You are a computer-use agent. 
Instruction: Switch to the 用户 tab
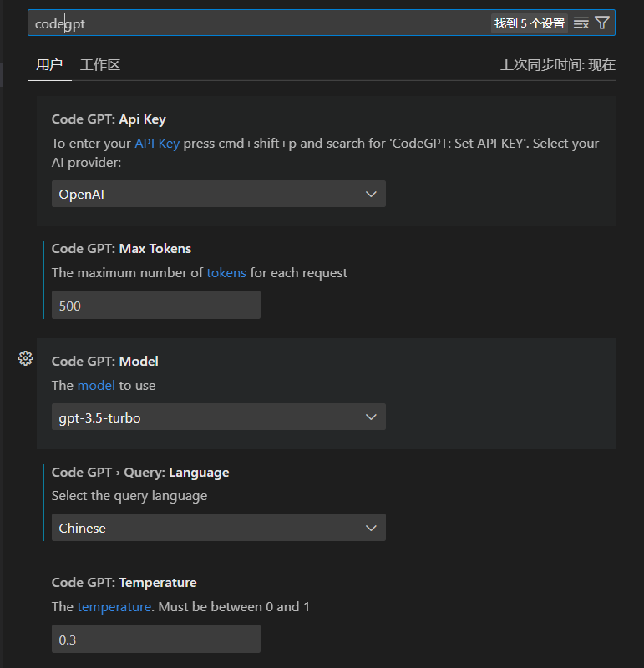click(49, 65)
